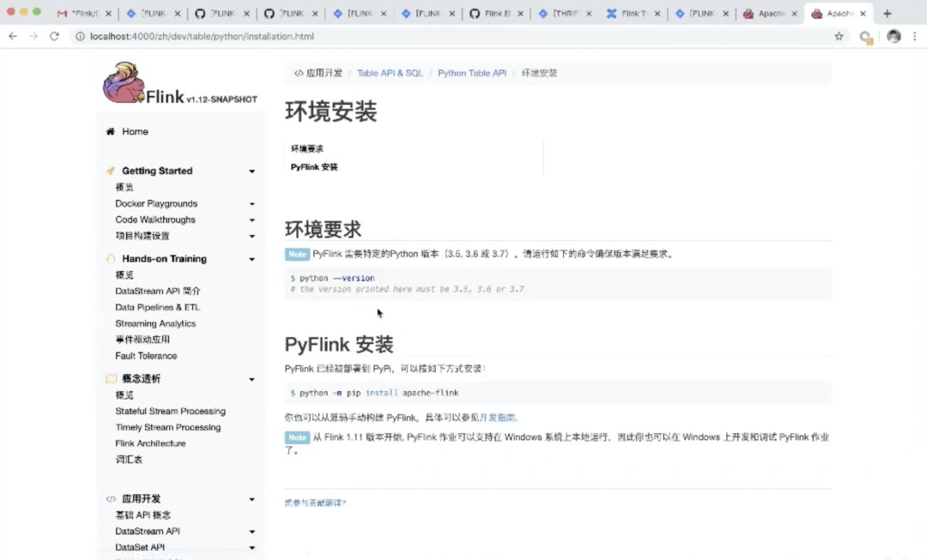
Task: Expand 项目构建设置 submenu arrow
Action: click(x=251, y=237)
